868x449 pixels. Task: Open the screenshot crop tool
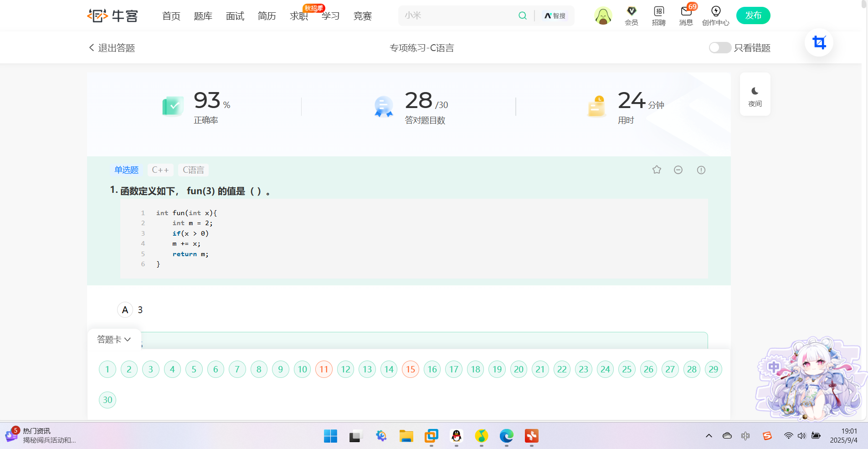tap(819, 42)
